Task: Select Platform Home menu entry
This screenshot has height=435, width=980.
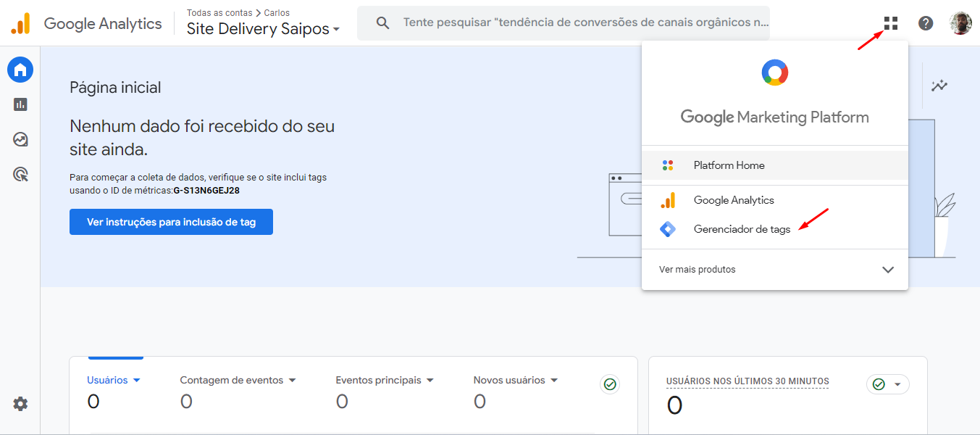Action: tap(775, 165)
